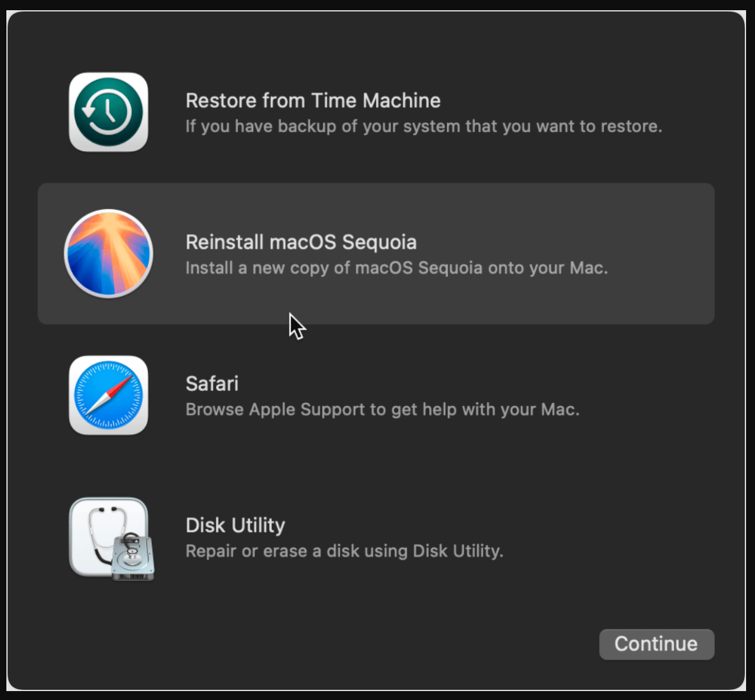Click the Reinstall macOS Sequoia heading
Image resolution: width=755 pixels, height=700 pixels.
[x=301, y=242]
